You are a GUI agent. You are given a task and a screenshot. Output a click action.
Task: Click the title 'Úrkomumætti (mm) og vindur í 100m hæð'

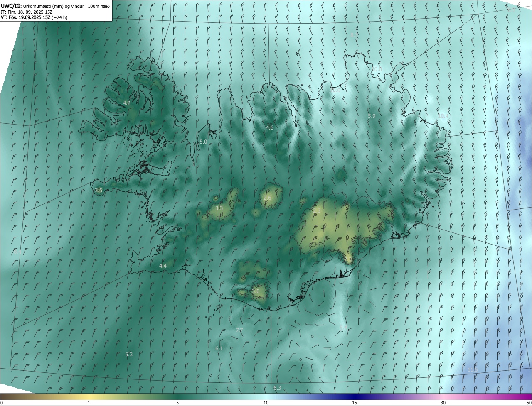click(x=66, y=6)
